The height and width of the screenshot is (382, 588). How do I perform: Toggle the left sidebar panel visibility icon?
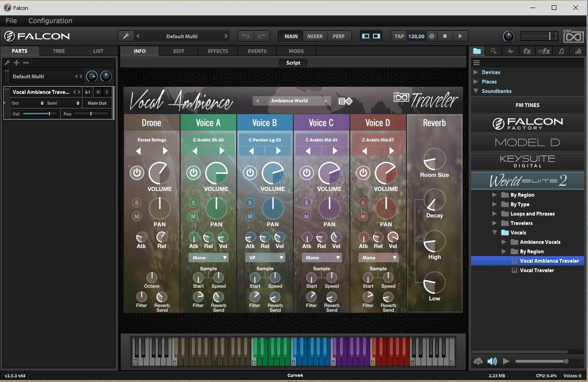tap(366, 36)
